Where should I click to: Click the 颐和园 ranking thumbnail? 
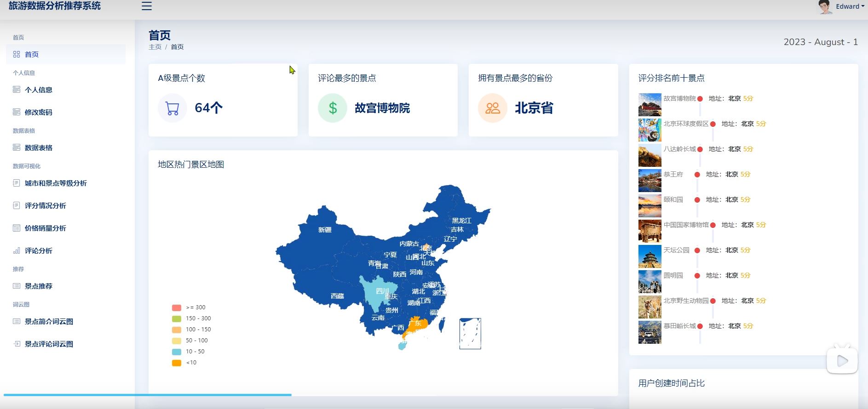tap(650, 206)
